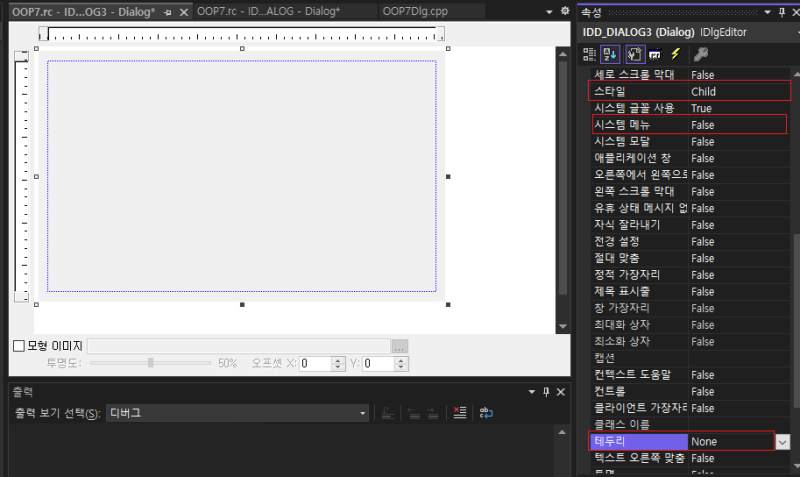800x477 pixels.
Task: Pin the 출력 output panel
Action: click(x=546, y=392)
